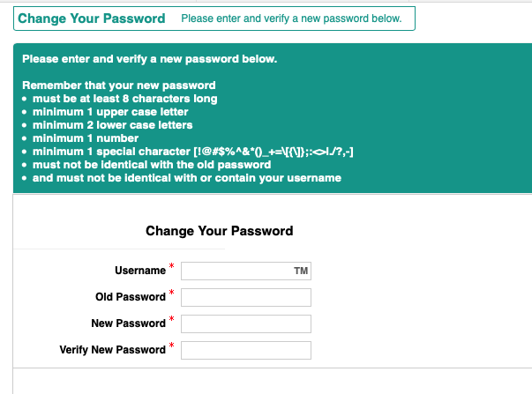Click the Verify New Password label
The image size is (532, 394).
[112, 350]
